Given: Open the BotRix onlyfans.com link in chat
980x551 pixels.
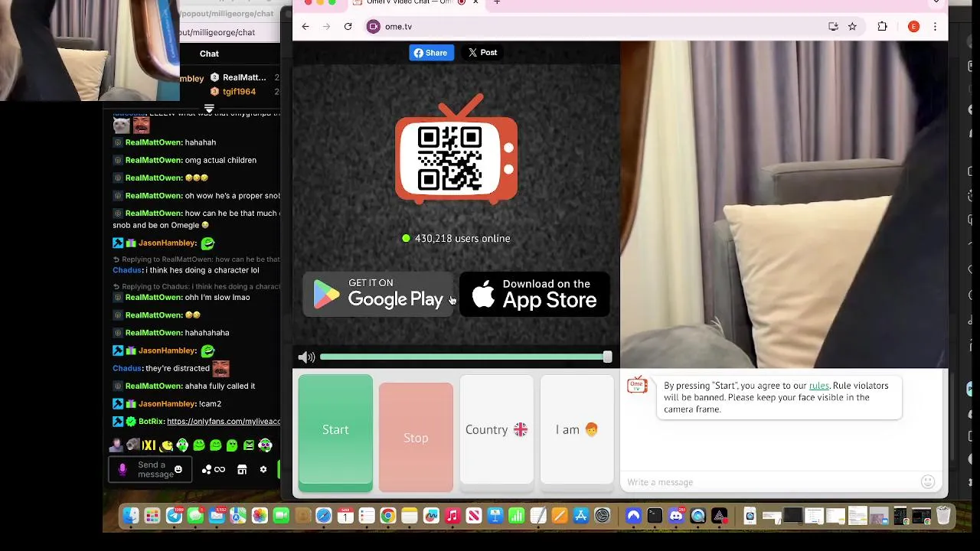Looking at the screenshot, I should pos(224,422).
